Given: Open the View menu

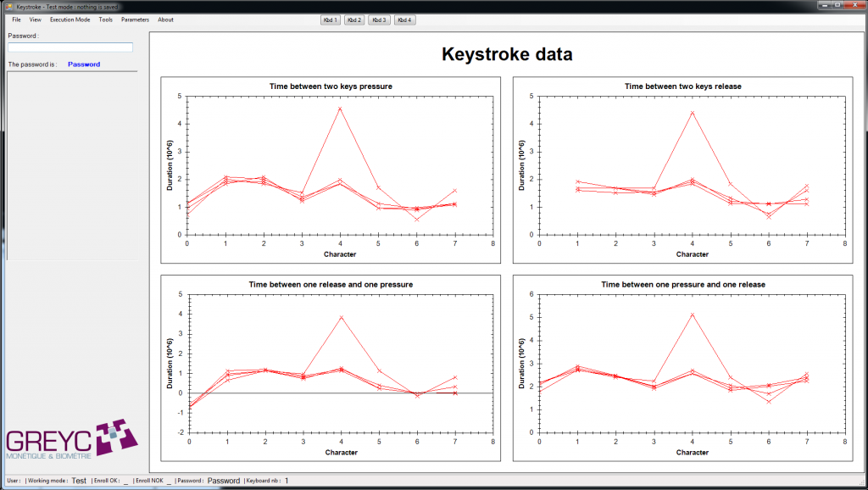Looking at the screenshot, I should (x=35, y=19).
